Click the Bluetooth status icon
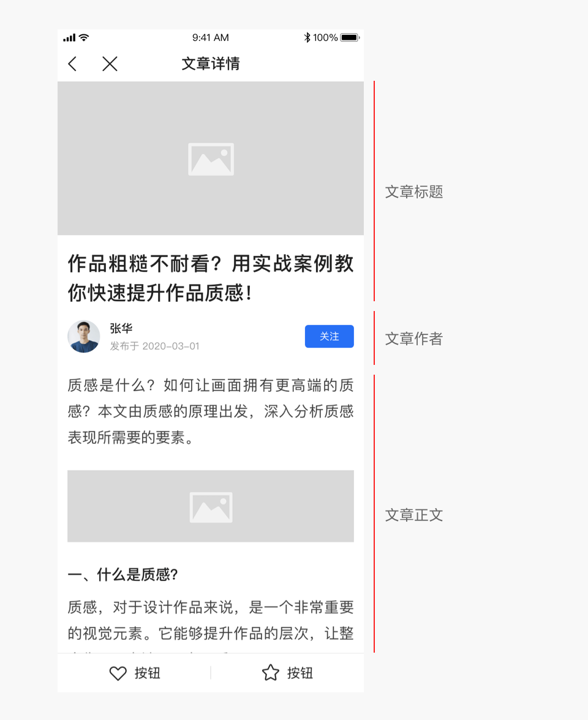The height and width of the screenshot is (720, 588). click(x=307, y=38)
